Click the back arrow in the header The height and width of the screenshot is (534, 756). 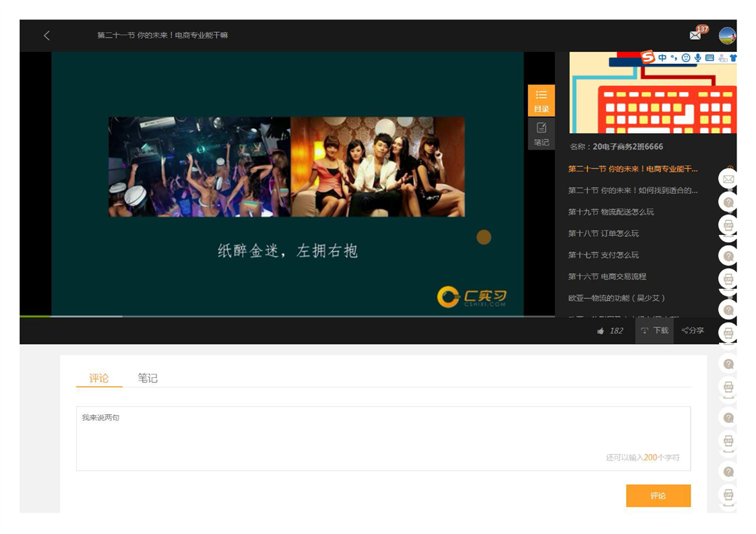[x=46, y=36]
